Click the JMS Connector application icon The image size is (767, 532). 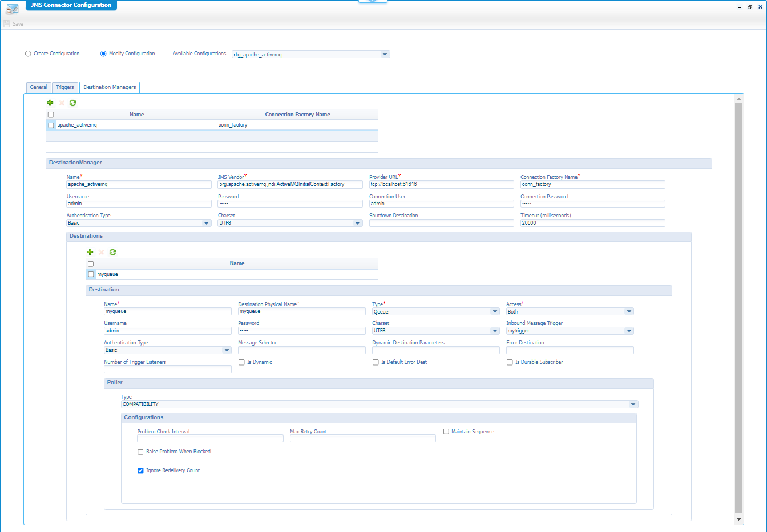pyautogui.click(x=12, y=9)
